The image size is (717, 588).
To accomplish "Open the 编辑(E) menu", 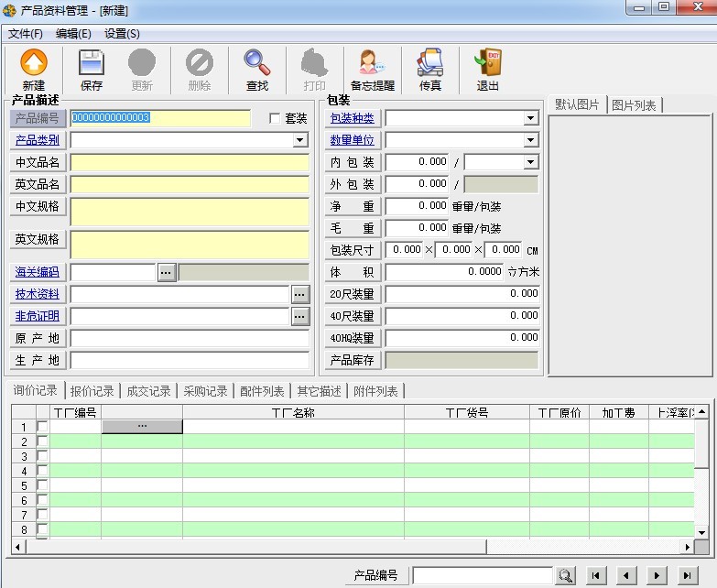I will pos(73,34).
